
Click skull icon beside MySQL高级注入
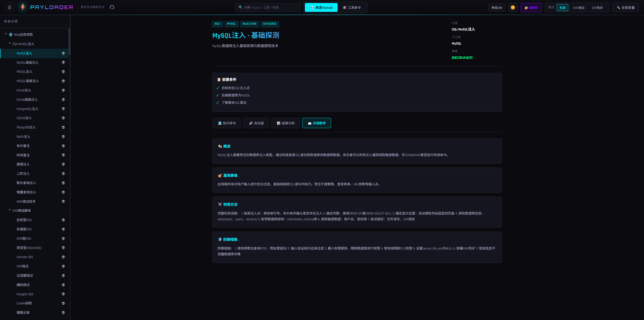click(63, 63)
